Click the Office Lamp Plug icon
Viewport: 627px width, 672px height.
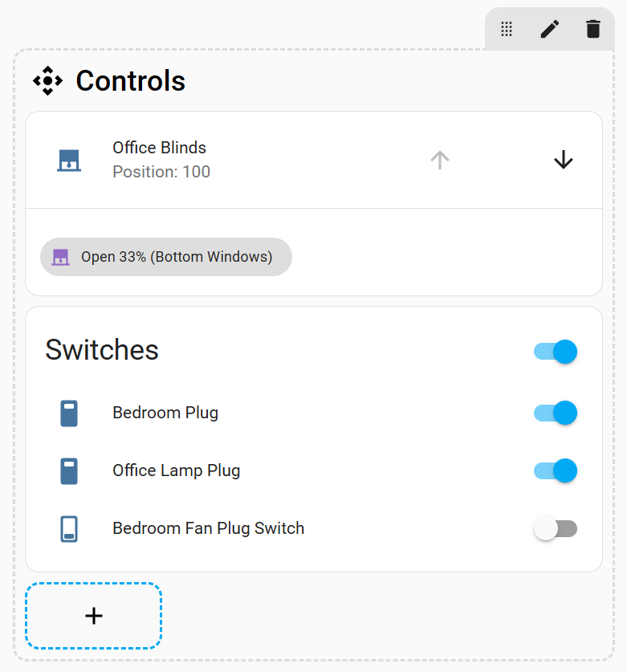[69, 470]
